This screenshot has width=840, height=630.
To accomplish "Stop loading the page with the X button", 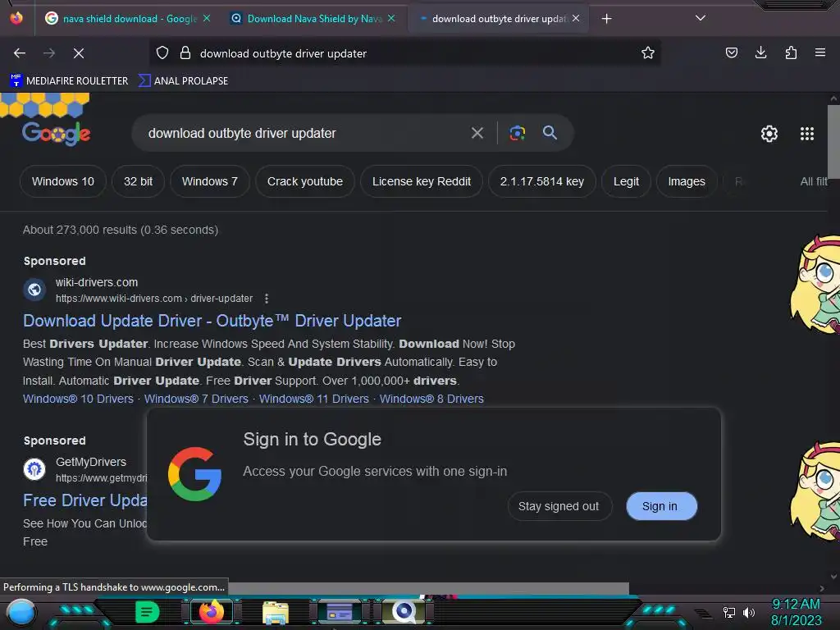I will (78, 53).
